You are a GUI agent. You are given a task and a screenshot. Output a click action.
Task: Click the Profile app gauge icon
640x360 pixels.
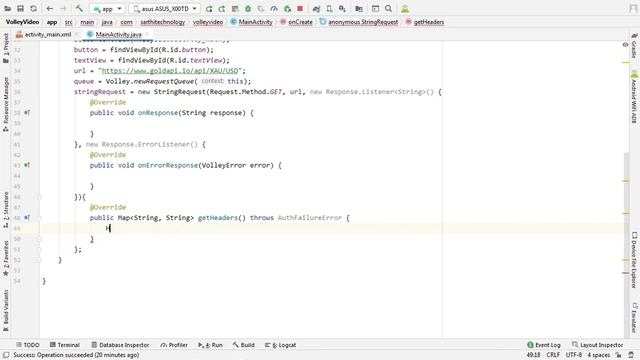[x=274, y=9]
